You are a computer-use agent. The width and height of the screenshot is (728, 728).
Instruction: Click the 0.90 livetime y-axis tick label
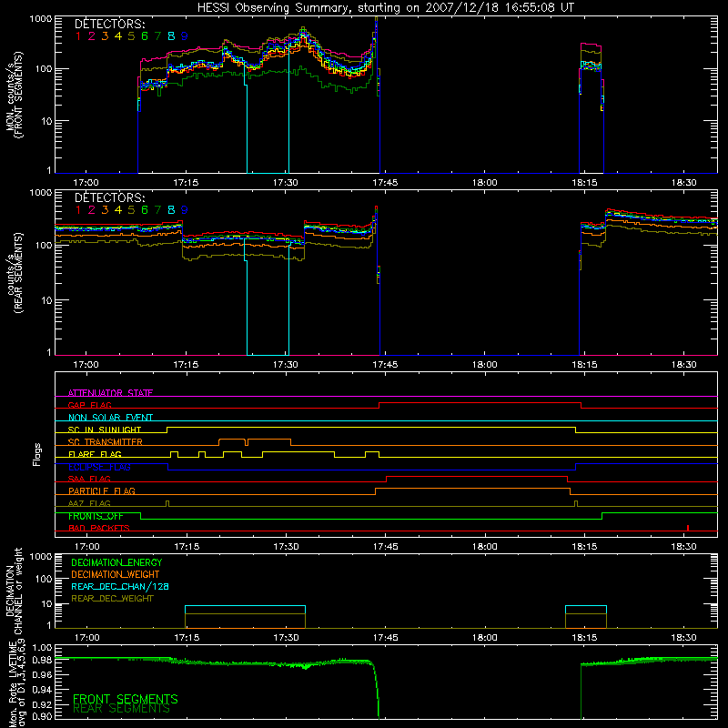(x=42, y=716)
